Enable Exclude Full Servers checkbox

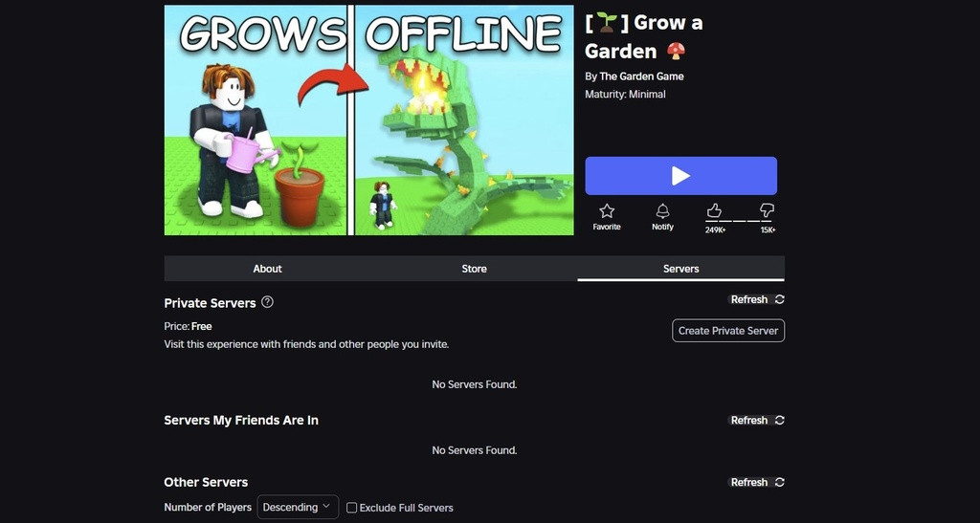(352, 508)
